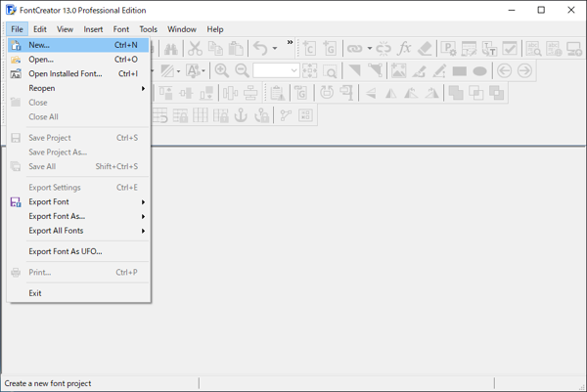587x392 pixels.
Task: Click the insert background image icon
Action: (399, 70)
